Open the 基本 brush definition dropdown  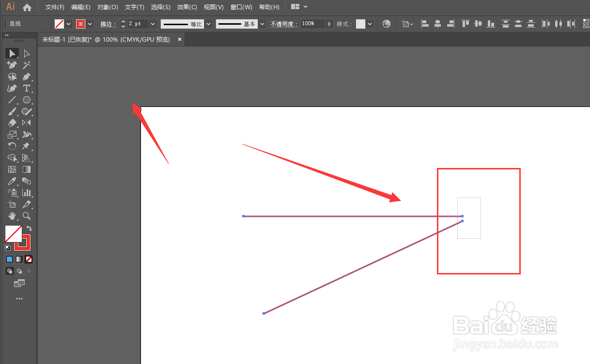tap(263, 24)
